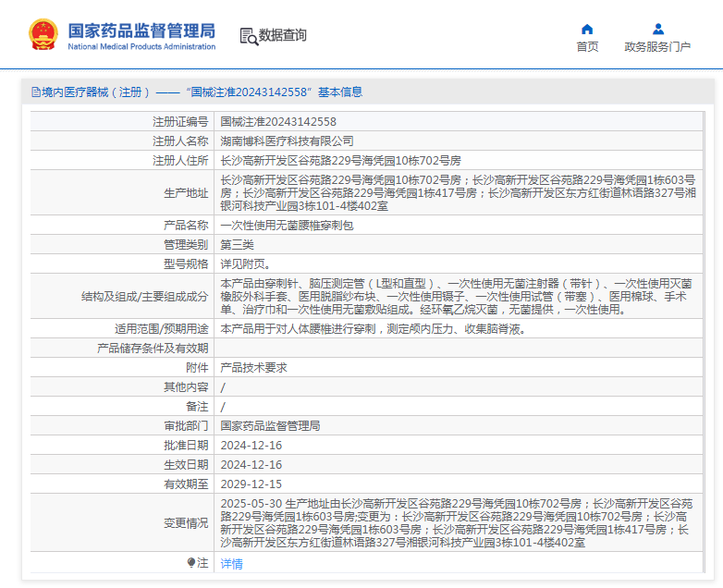Image resolution: width=723 pixels, height=588 pixels.
Task: Click the 政务服务门户 user icon
Action: (x=657, y=29)
